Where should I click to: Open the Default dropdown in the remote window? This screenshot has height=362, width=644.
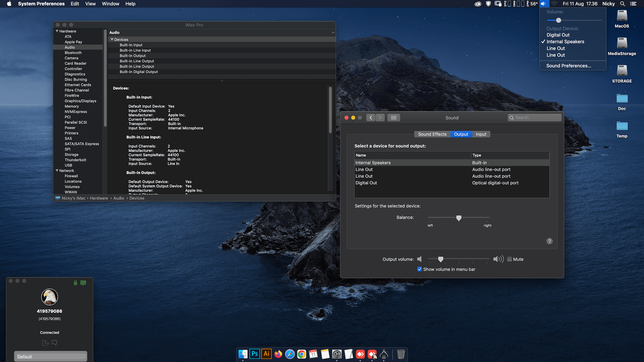50,356
